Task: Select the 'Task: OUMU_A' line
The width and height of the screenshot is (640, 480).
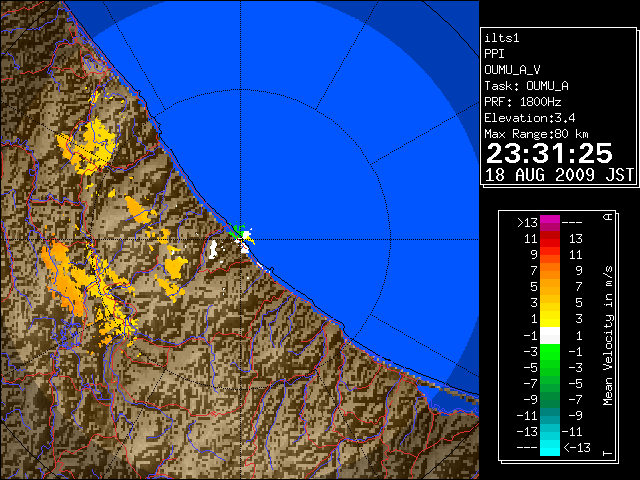Action: pos(526,86)
